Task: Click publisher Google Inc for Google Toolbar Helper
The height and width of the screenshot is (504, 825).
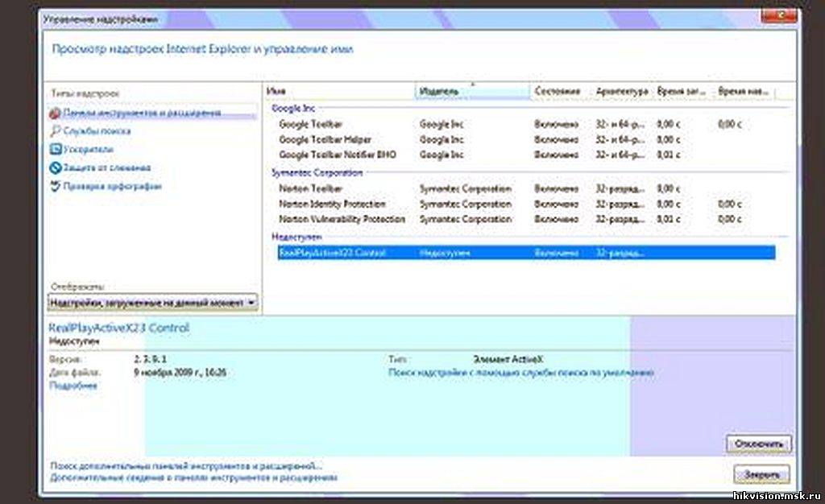Action: pos(442,140)
